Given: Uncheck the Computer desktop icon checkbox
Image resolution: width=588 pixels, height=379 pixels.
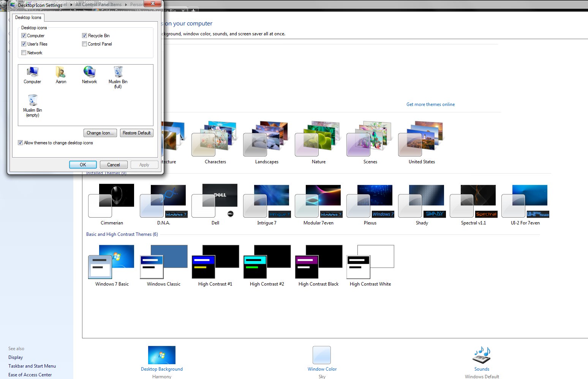Looking at the screenshot, I should click(24, 36).
